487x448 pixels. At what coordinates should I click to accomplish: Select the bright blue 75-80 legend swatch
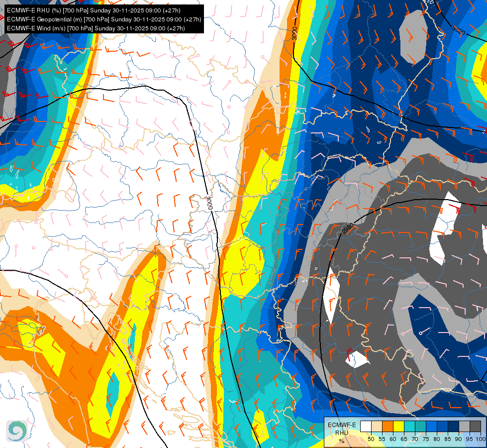click(432, 426)
